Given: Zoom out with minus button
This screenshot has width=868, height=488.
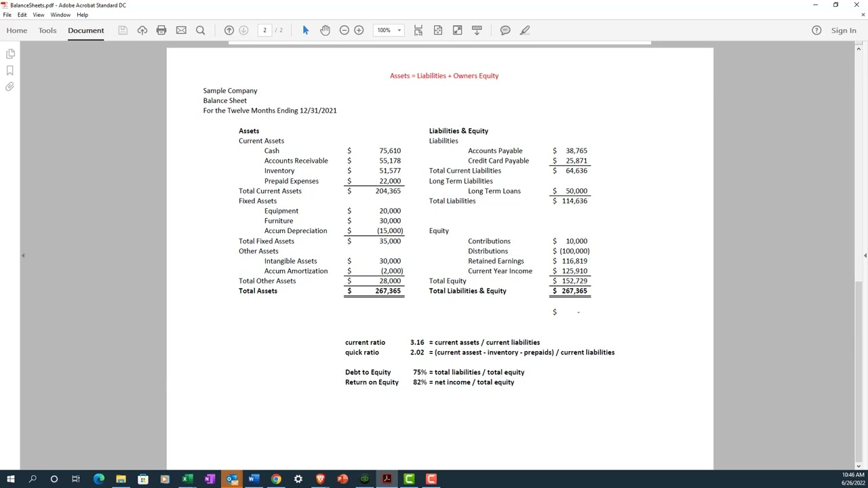Looking at the screenshot, I should point(344,30).
